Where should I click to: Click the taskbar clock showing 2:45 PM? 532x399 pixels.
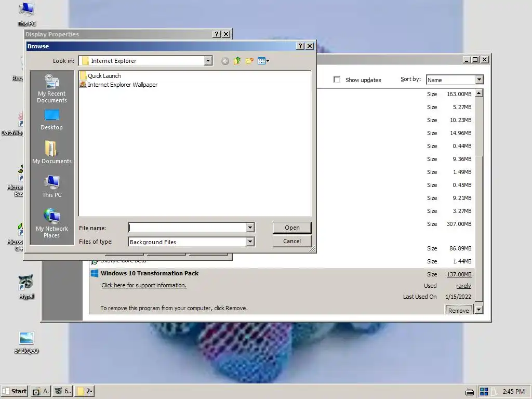[x=513, y=392]
